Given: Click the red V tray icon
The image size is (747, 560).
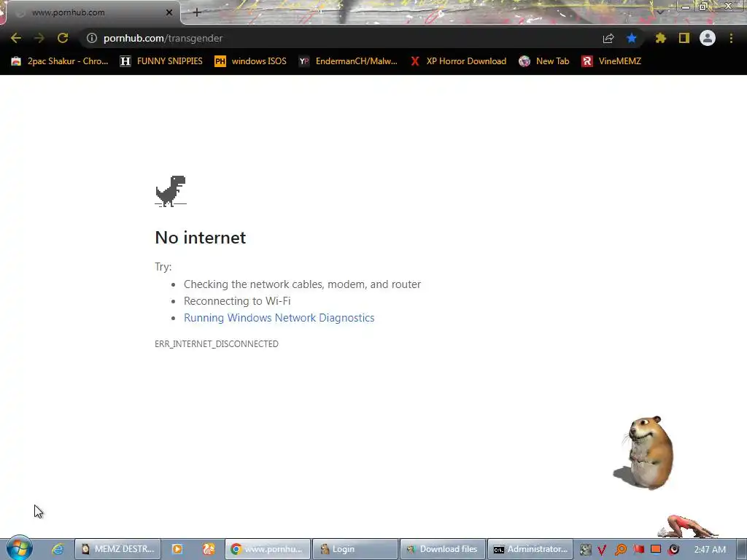Looking at the screenshot, I should click(x=602, y=550).
